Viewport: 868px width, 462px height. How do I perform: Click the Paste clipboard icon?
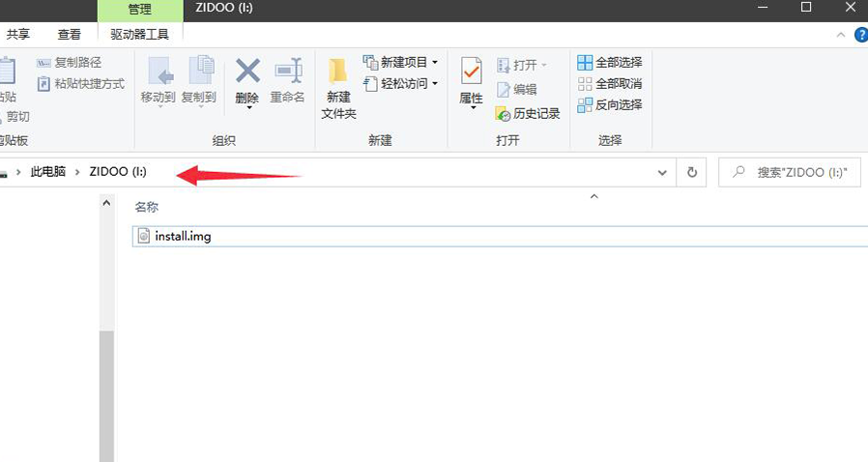pyautogui.click(x=8, y=71)
